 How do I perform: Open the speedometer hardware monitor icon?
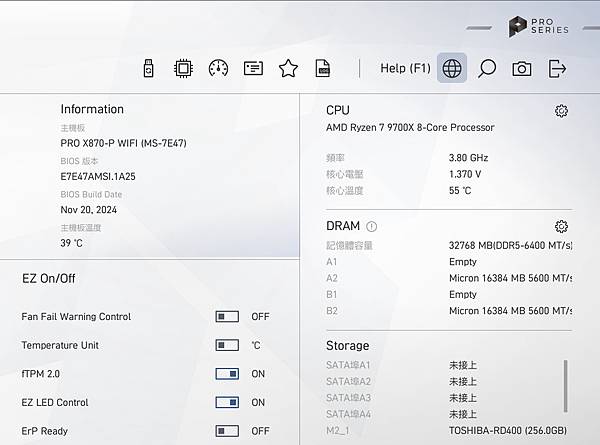pyautogui.click(x=218, y=68)
